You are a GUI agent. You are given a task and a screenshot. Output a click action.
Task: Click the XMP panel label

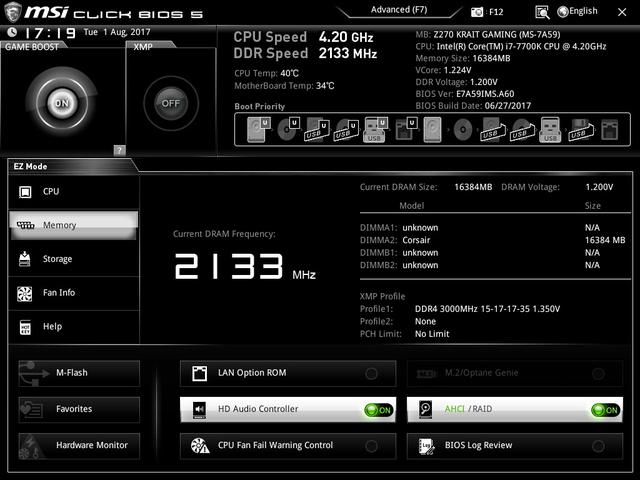[143, 47]
